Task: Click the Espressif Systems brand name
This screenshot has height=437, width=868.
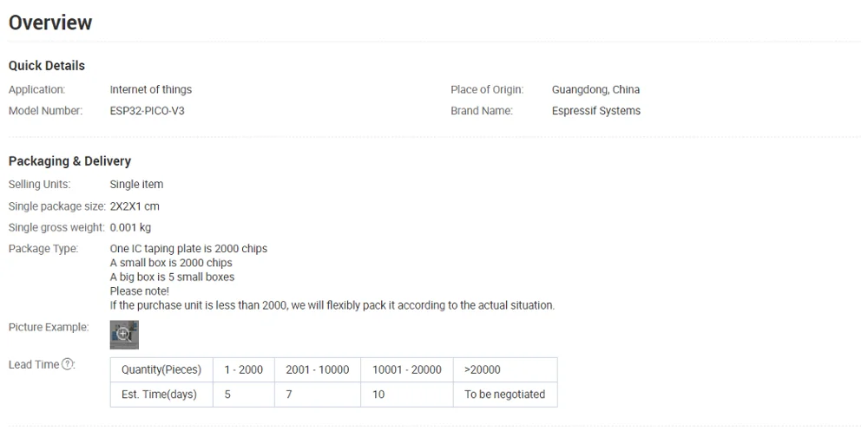Action: coord(595,110)
